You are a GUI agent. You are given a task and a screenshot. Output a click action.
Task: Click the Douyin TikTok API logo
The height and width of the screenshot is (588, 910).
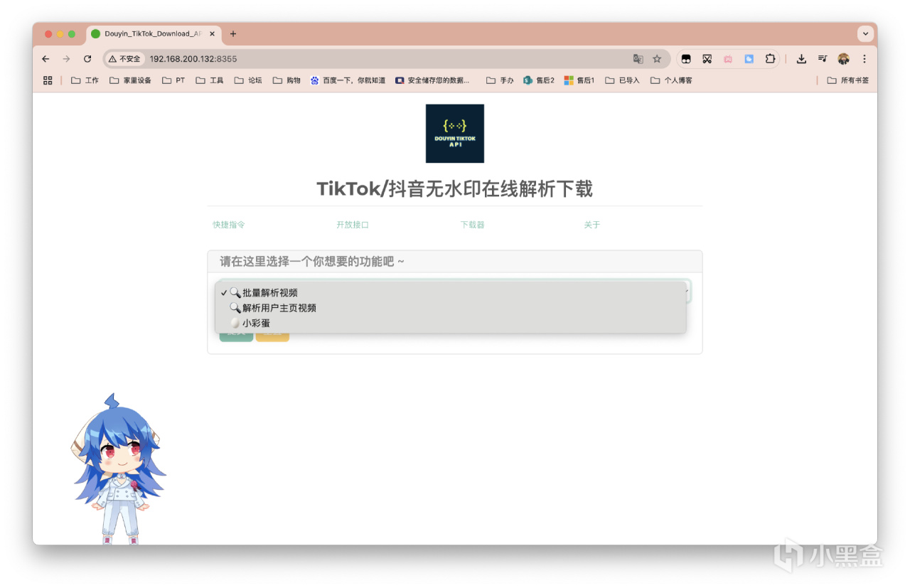455,134
